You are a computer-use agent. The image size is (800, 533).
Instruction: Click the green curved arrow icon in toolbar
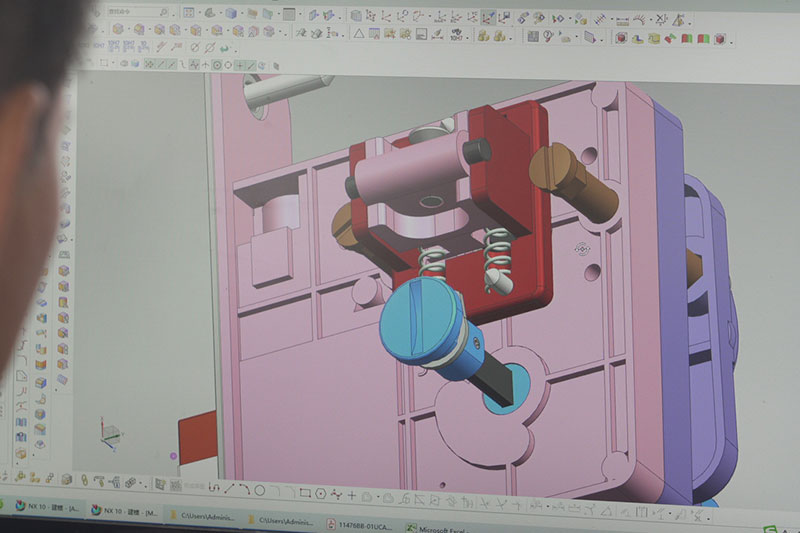tap(226, 48)
